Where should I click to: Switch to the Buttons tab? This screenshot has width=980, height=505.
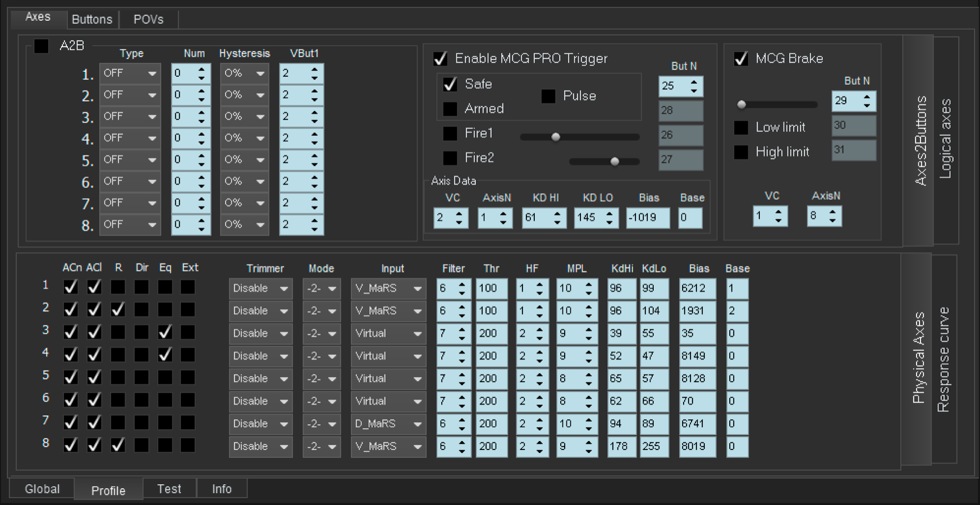click(92, 19)
